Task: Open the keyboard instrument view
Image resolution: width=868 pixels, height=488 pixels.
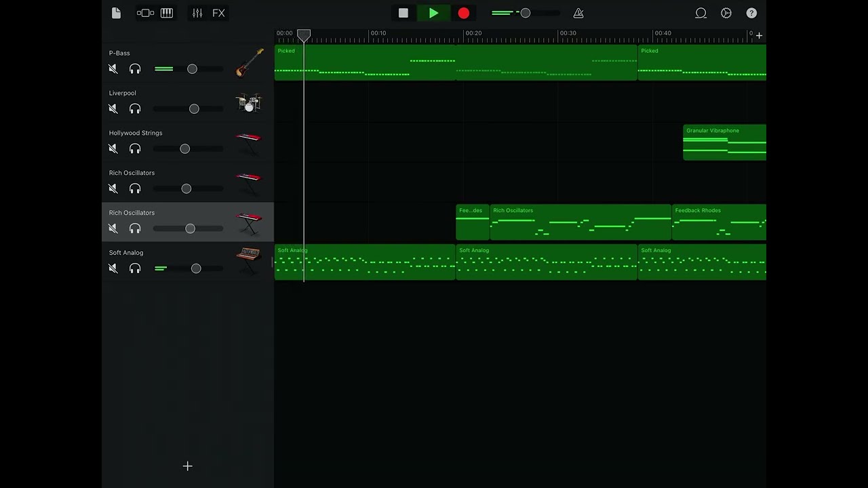Action: [167, 13]
